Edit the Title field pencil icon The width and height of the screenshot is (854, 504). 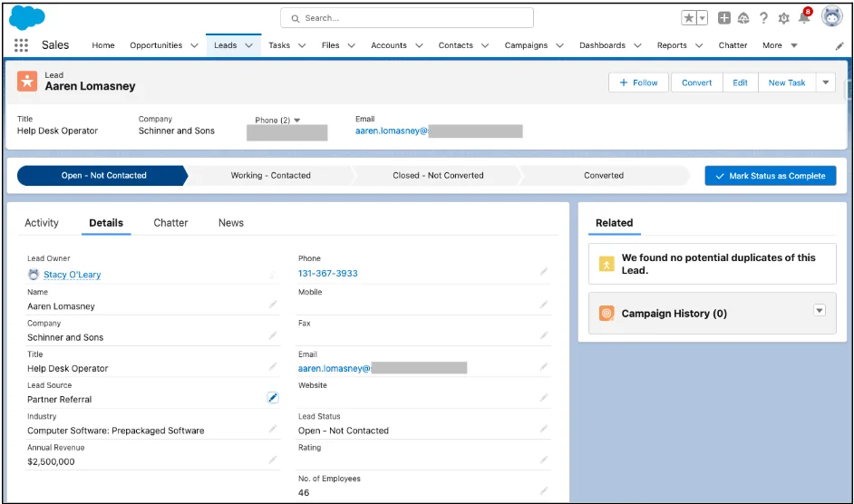273,366
